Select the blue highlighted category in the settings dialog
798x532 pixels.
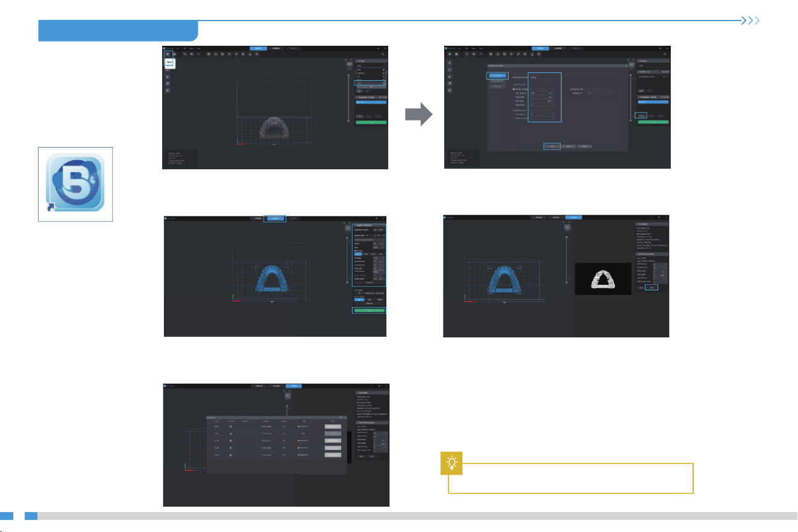[x=498, y=75]
